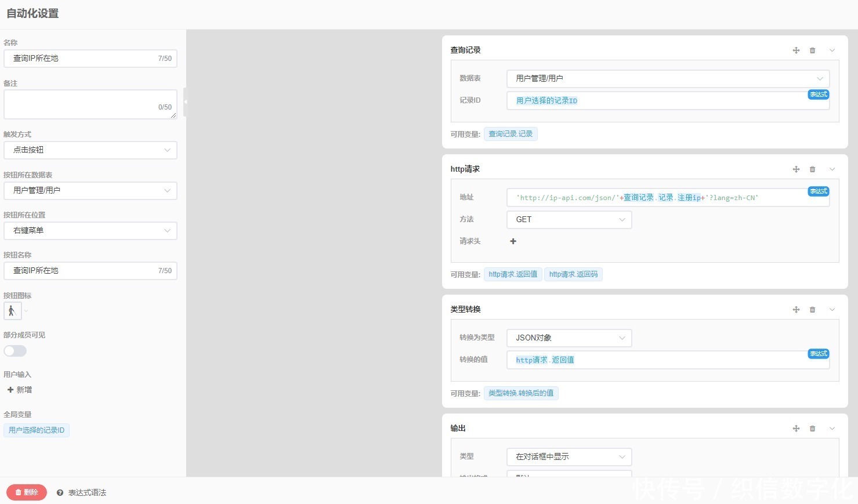Click move handle icon on 输出 card
Image resolution: width=858 pixels, height=504 pixels.
796,429
